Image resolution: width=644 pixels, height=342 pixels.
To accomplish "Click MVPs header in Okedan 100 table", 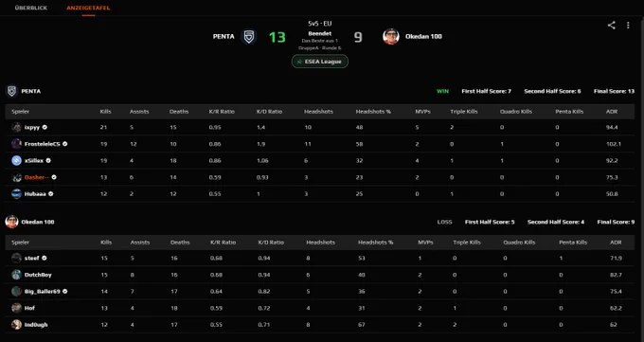I will [x=425, y=243].
